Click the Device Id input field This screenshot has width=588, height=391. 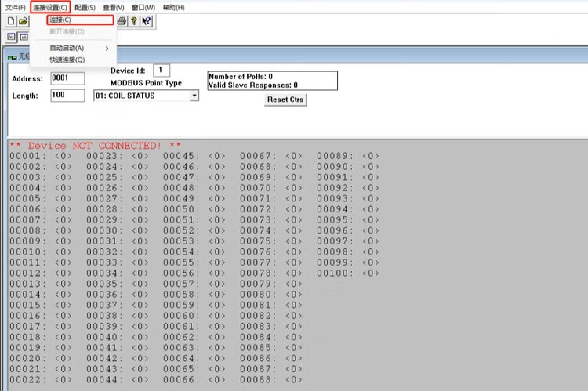162,71
